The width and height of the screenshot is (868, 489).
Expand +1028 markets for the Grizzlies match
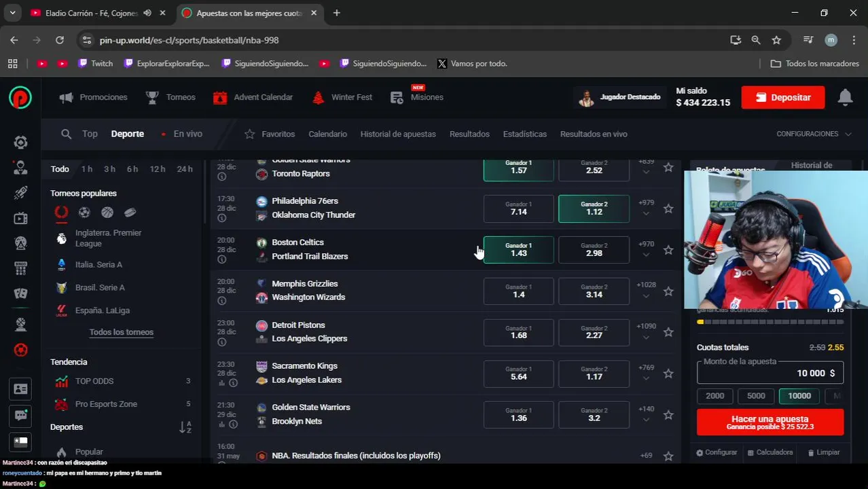pyautogui.click(x=646, y=290)
